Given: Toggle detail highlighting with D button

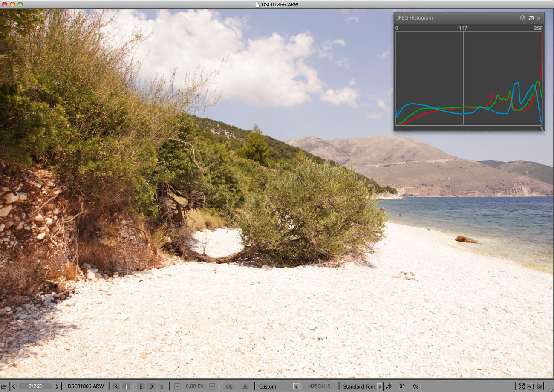Looking at the screenshot, I should 151,386.
